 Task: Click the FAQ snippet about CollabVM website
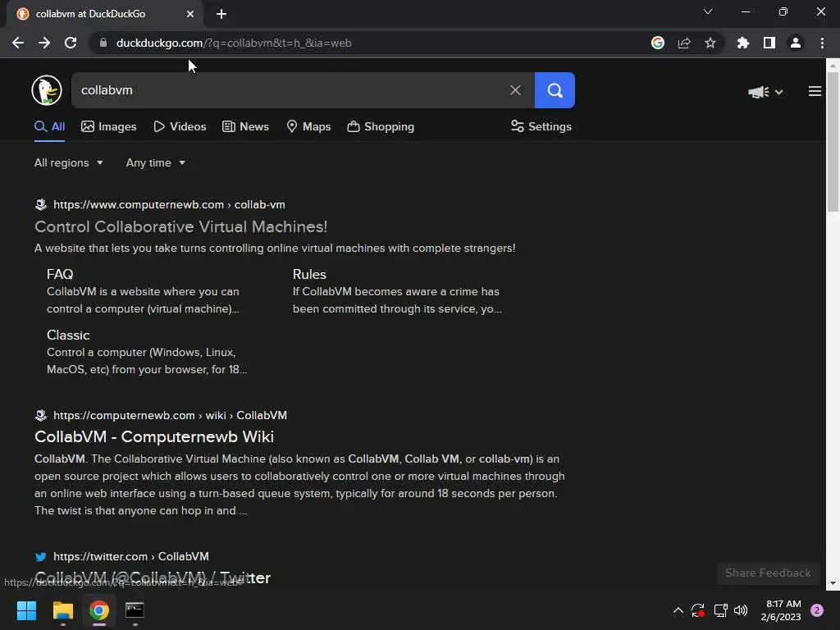coord(144,300)
